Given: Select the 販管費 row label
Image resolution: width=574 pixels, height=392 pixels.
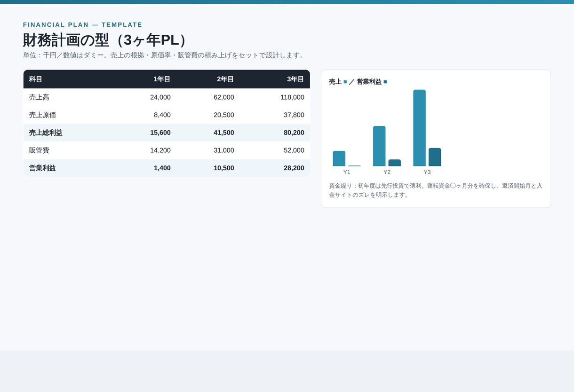Looking at the screenshot, I should coord(39,150).
